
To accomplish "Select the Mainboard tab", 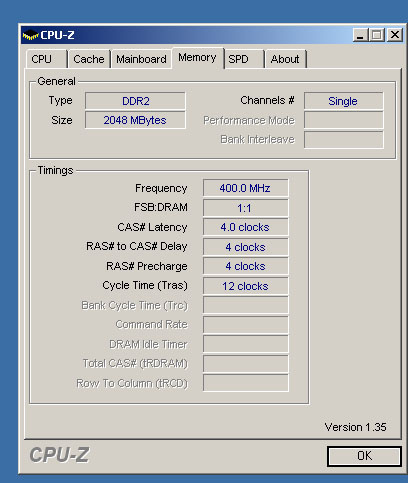I will (141, 59).
